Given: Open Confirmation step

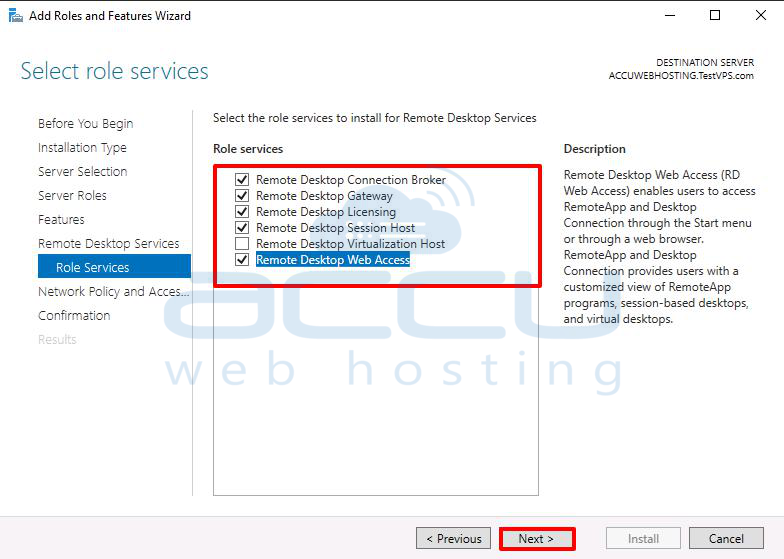Looking at the screenshot, I should [74, 316].
